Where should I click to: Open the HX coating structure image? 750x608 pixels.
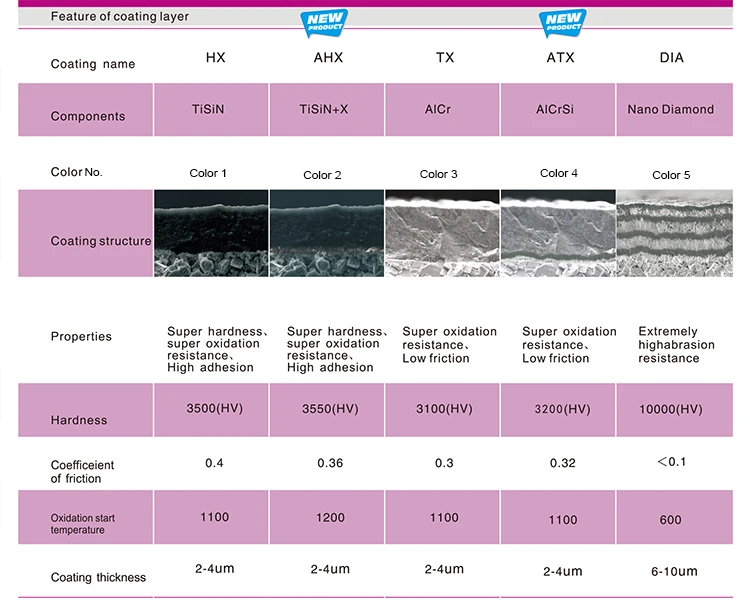tap(211, 233)
